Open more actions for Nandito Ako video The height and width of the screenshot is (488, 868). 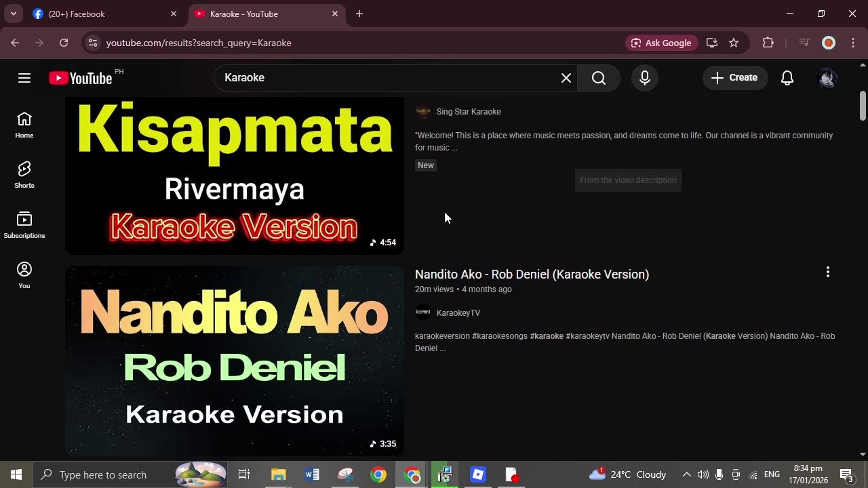pyautogui.click(x=827, y=272)
